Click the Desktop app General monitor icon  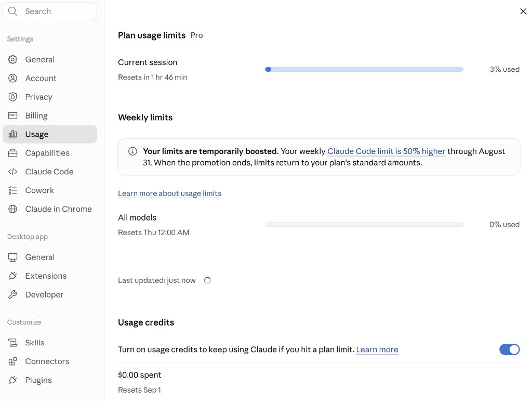(12, 257)
